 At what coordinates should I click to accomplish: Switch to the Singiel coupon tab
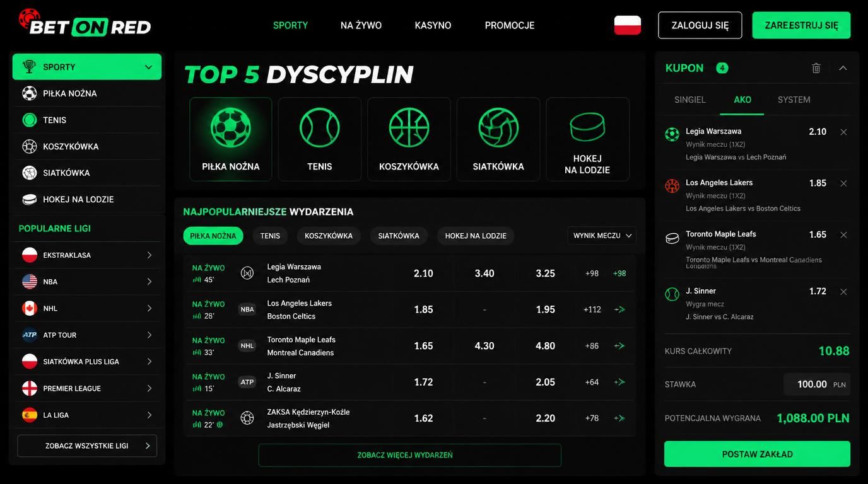[x=690, y=100]
